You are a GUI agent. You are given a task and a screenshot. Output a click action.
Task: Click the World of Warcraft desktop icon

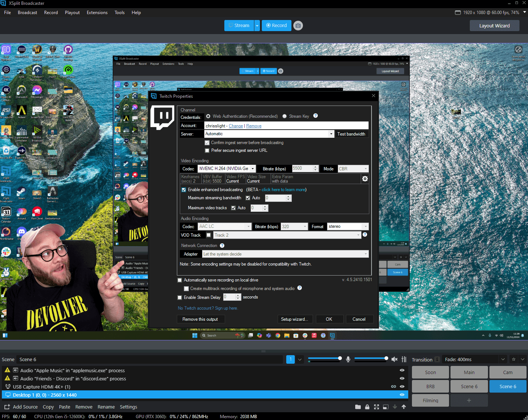37,51
